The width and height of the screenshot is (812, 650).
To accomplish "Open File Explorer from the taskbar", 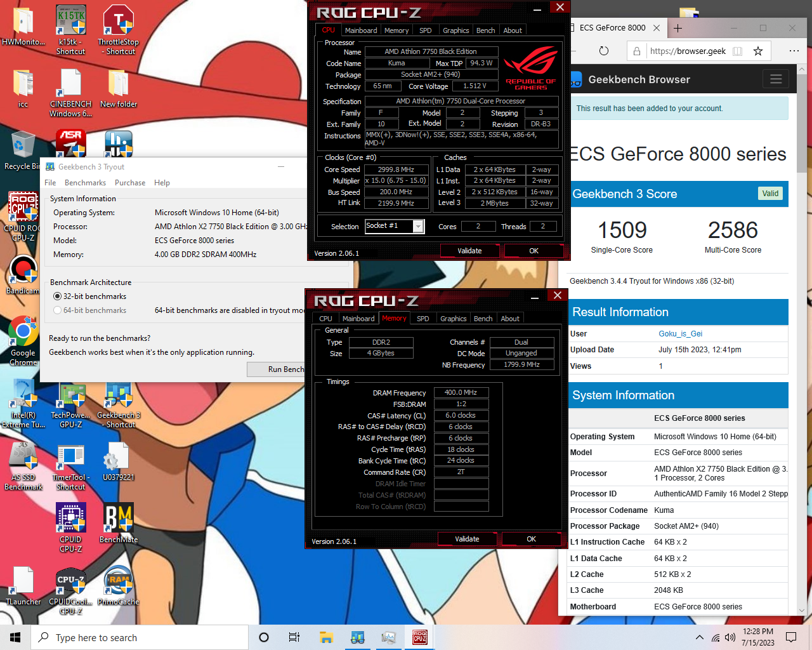I will [326, 637].
